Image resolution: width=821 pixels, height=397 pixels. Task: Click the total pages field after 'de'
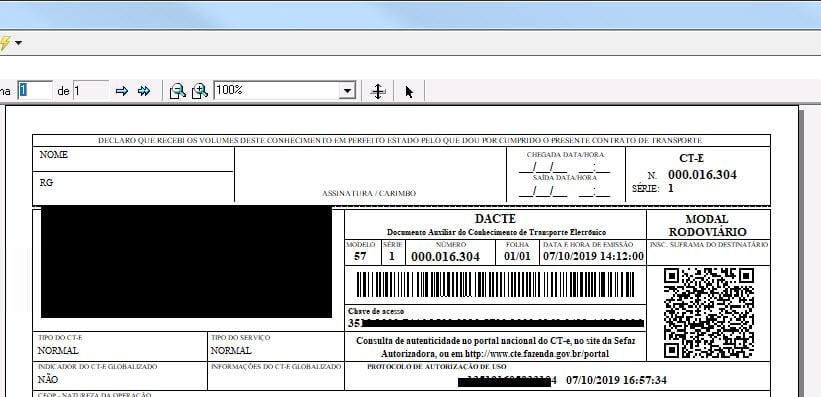(x=91, y=91)
